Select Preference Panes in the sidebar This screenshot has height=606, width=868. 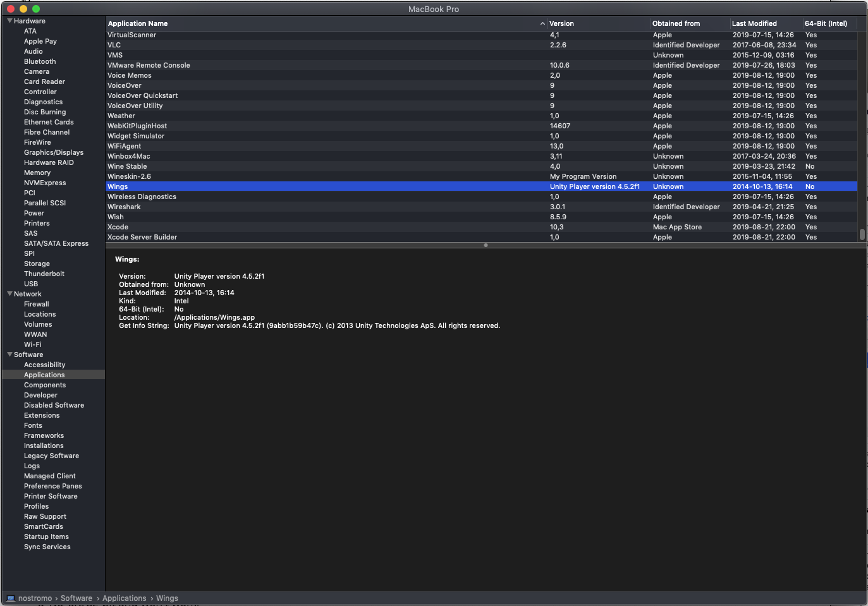click(x=53, y=486)
